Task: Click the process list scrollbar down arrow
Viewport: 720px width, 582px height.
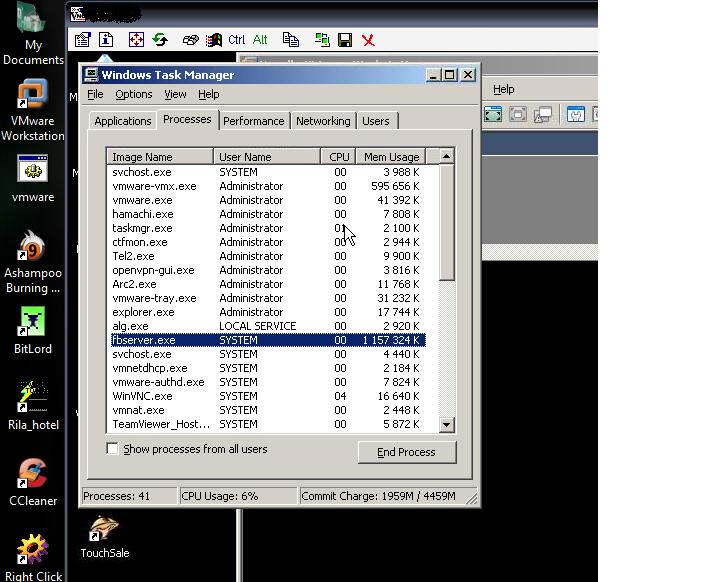Action: pos(446,425)
